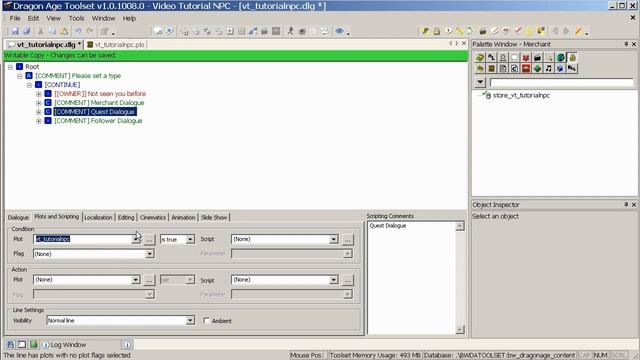
Task: Toggle the Ambient checkbox
Action: point(207,321)
